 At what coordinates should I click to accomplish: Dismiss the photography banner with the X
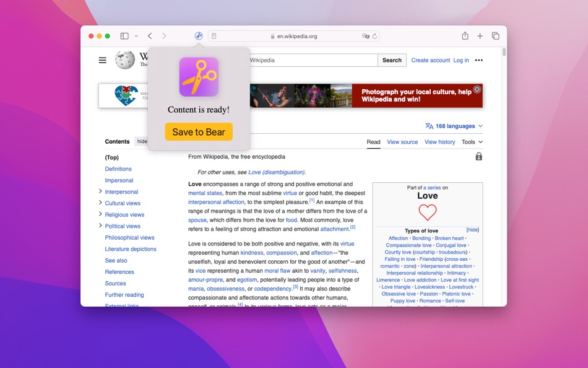[x=477, y=89]
